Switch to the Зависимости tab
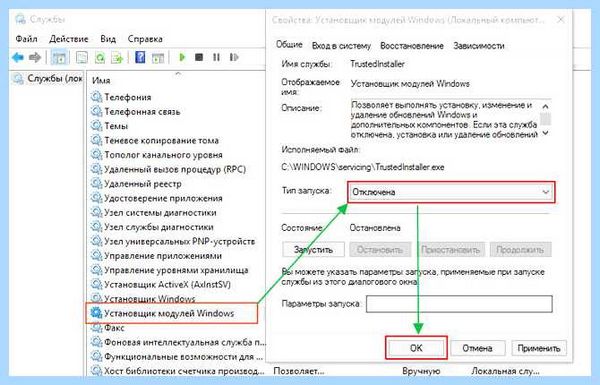Screen dimensions: 600x385 (x=479, y=46)
